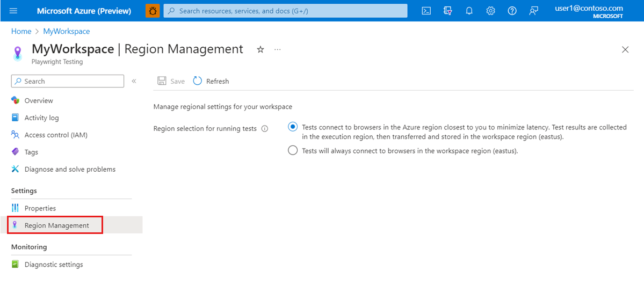Image resolution: width=644 pixels, height=293 pixels.
Task: Open Access control (IAM) in sidebar
Action: pyautogui.click(x=56, y=135)
